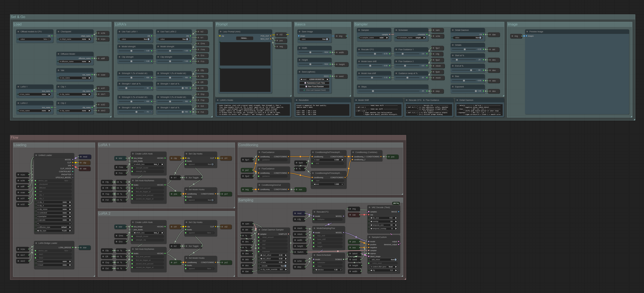Click the [BETA] badge above VAE Decode
644x293 pixels.
(x=396, y=203)
